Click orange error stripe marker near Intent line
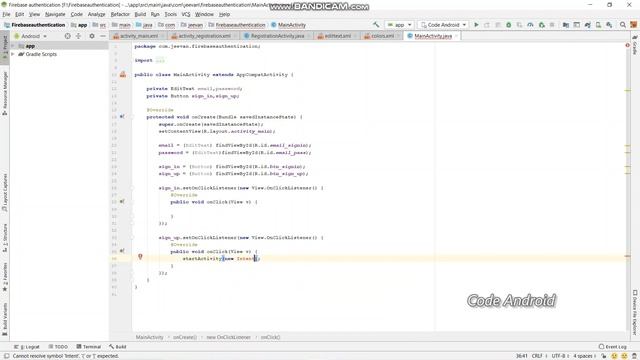 click(628, 256)
